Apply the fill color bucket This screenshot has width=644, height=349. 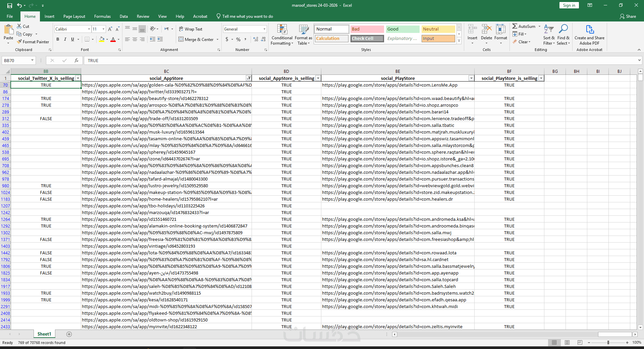pyautogui.click(x=102, y=39)
